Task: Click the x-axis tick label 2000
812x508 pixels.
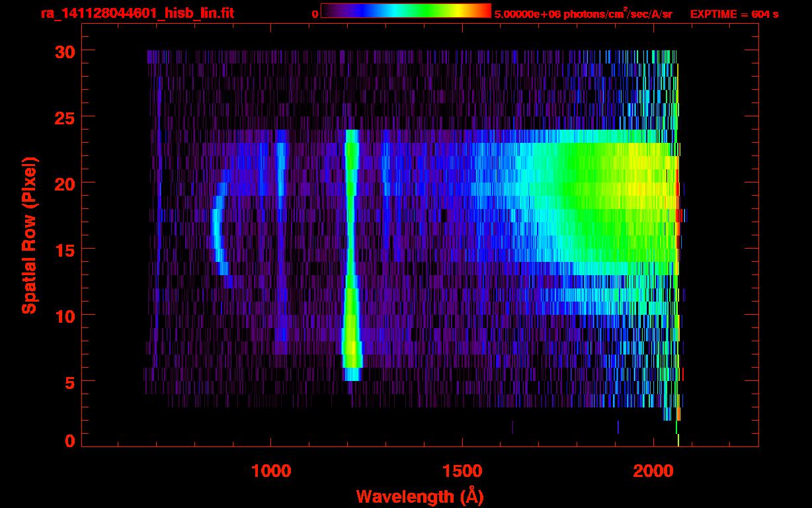Action: (653, 470)
